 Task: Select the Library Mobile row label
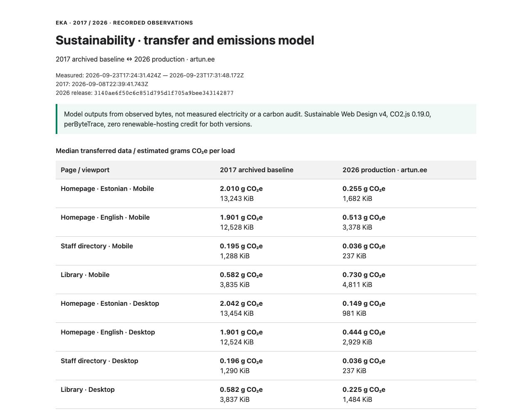[x=85, y=275]
